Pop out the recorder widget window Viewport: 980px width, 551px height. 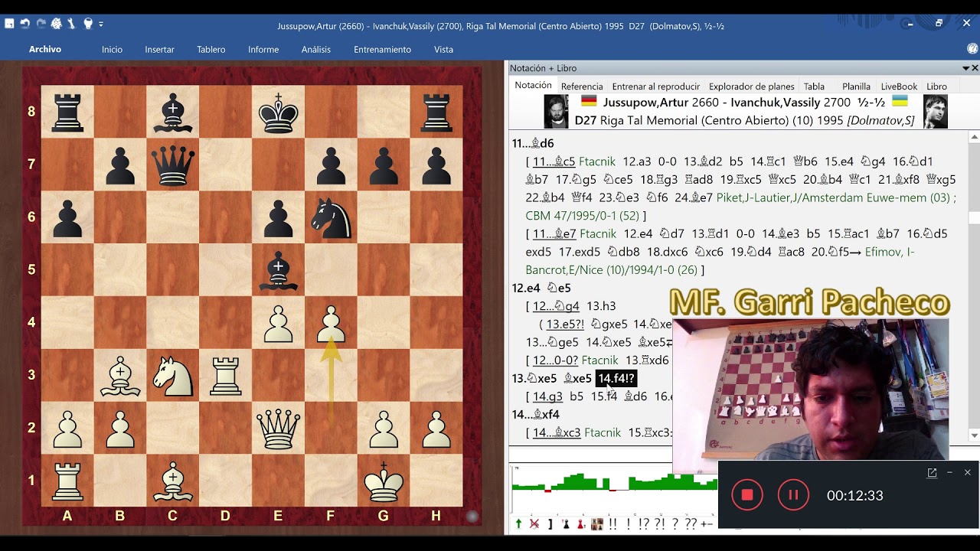[932, 473]
